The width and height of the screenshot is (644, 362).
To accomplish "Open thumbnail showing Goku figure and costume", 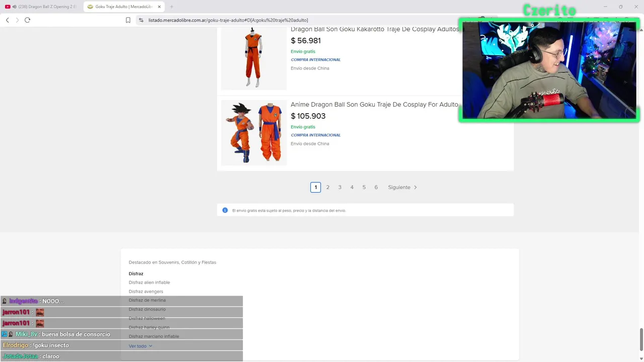I will point(254,133).
